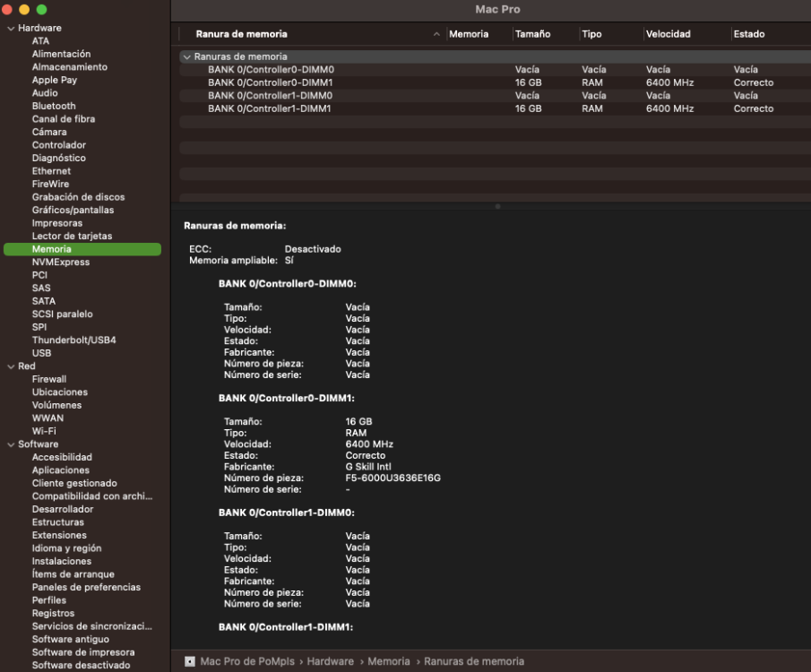Open Diagnóstico in the sidebar
Screen dimensions: 811x672
59,158
